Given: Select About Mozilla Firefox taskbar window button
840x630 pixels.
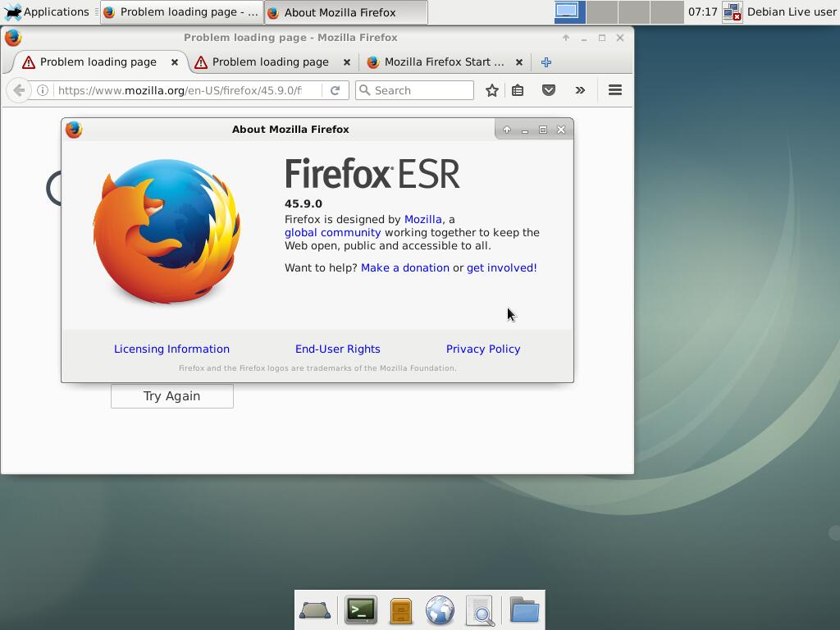Looking at the screenshot, I should [346, 12].
